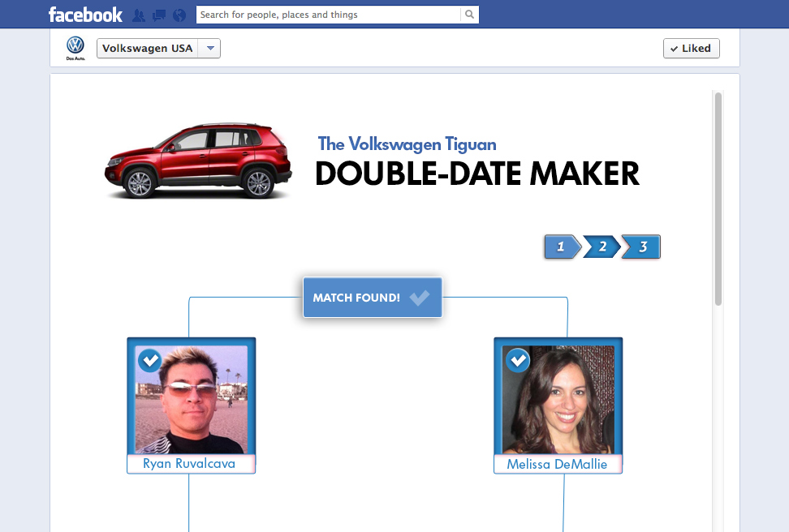The height and width of the screenshot is (532, 789).
Task: Focus the Facebook search field
Action: coord(328,15)
